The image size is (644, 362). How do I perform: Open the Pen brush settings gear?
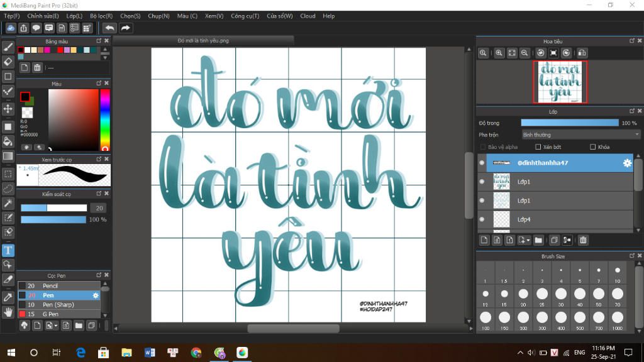pyautogui.click(x=96, y=295)
